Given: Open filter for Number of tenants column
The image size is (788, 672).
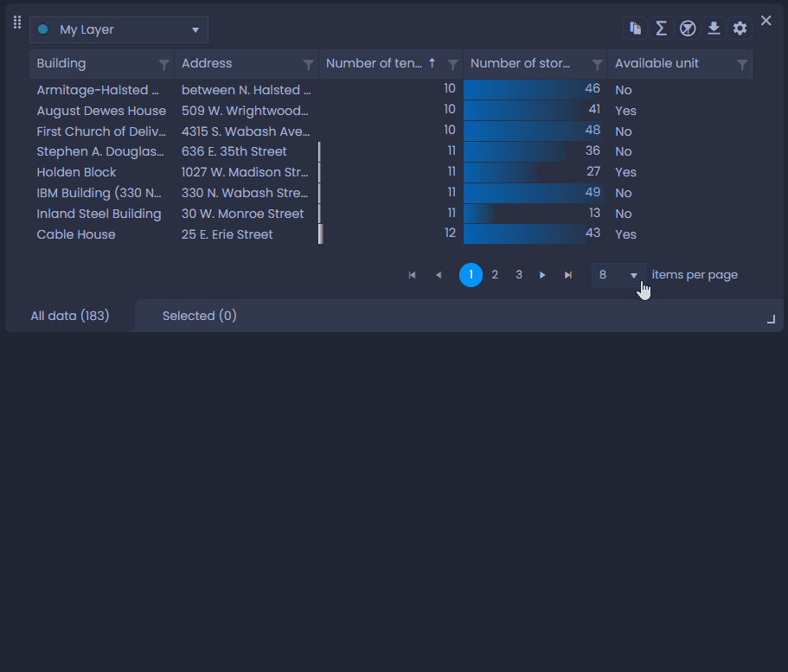Looking at the screenshot, I should (452, 64).
